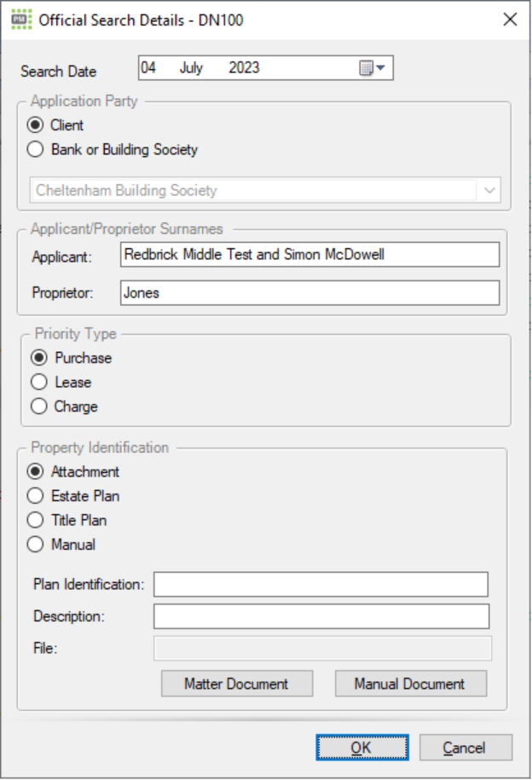Enable the Attachment option
Screen dimensions: 532x780
[x=35, y=471]
